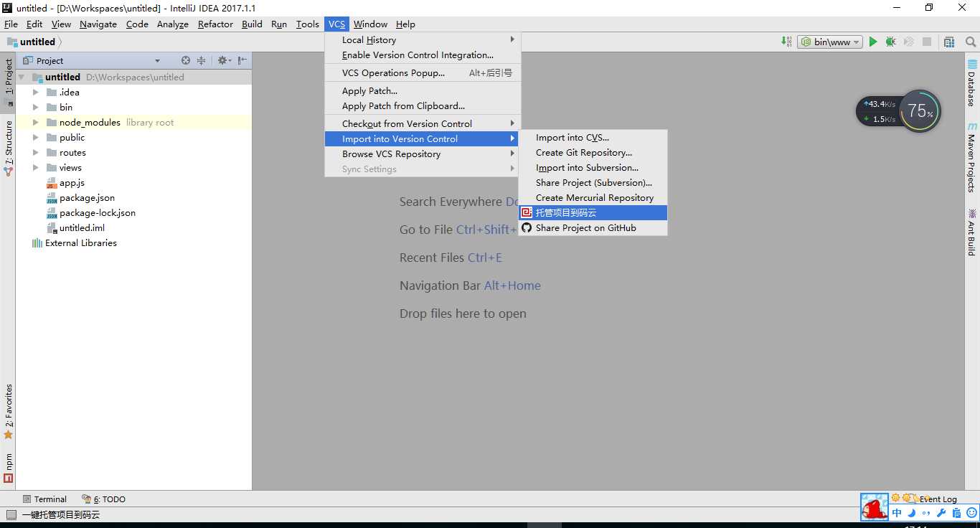
Task: Click Collapse All icon in Project panel
Action: 202,61
